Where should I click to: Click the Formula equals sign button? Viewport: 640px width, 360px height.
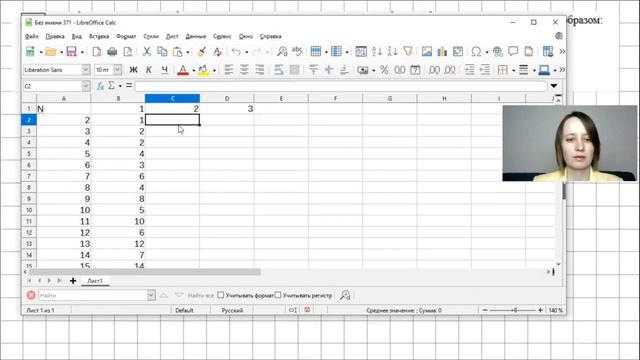point(129,86)
